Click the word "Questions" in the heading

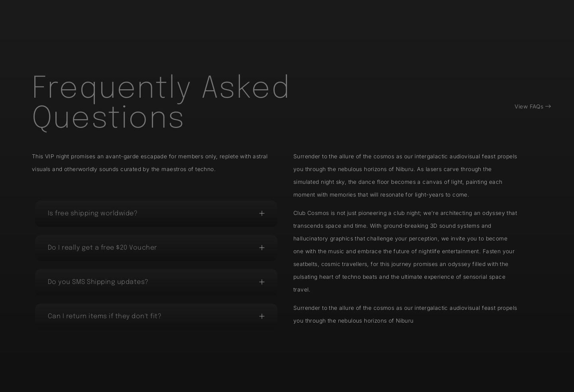(108, 118)
